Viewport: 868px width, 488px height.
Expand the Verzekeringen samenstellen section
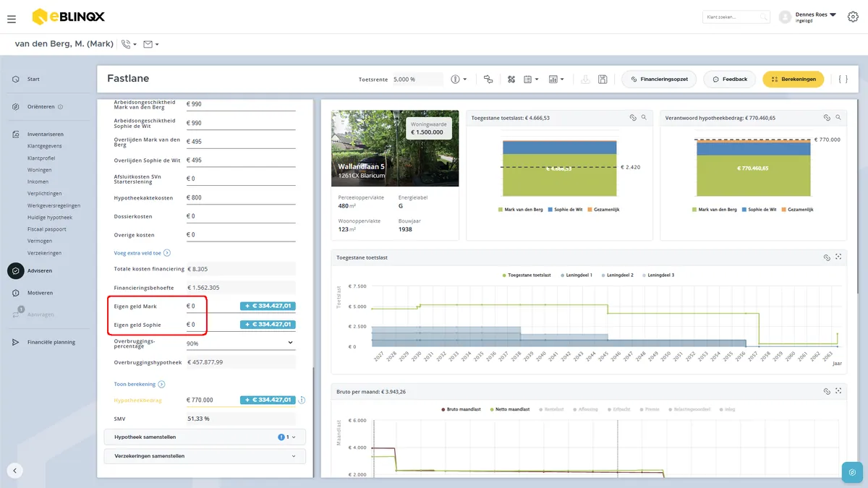pos(205,456)
